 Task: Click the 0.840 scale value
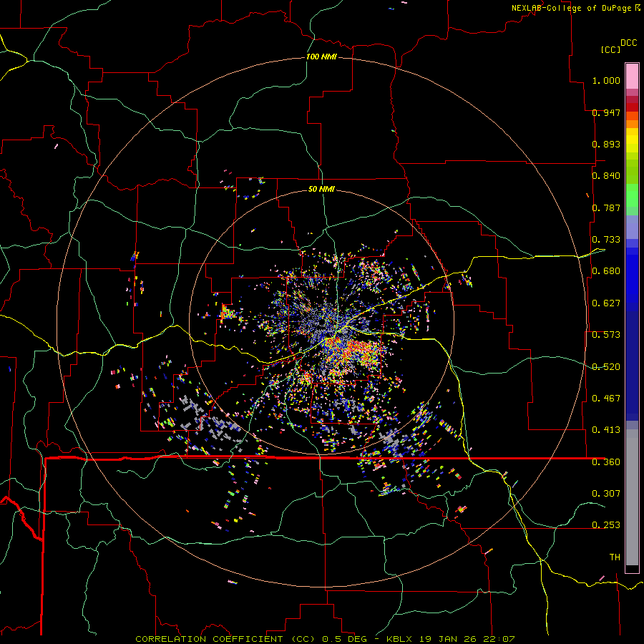tap(606, 176)
